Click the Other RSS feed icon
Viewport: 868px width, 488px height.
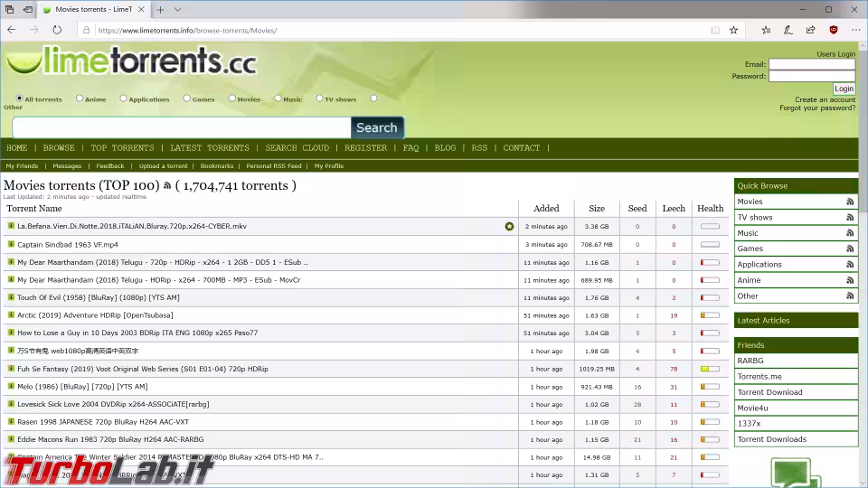click(x=850, y=296)
